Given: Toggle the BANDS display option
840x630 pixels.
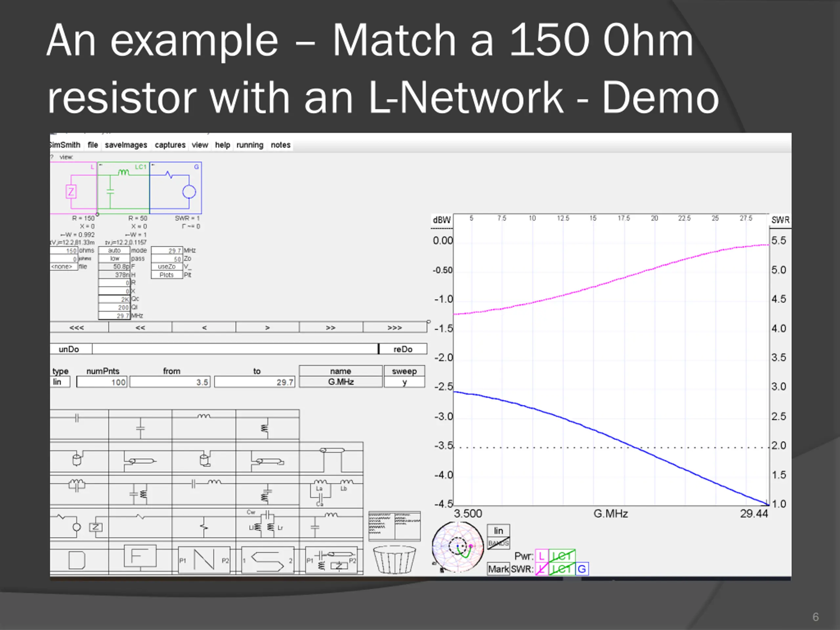Looking at the screenshot, I should (499, 543).
